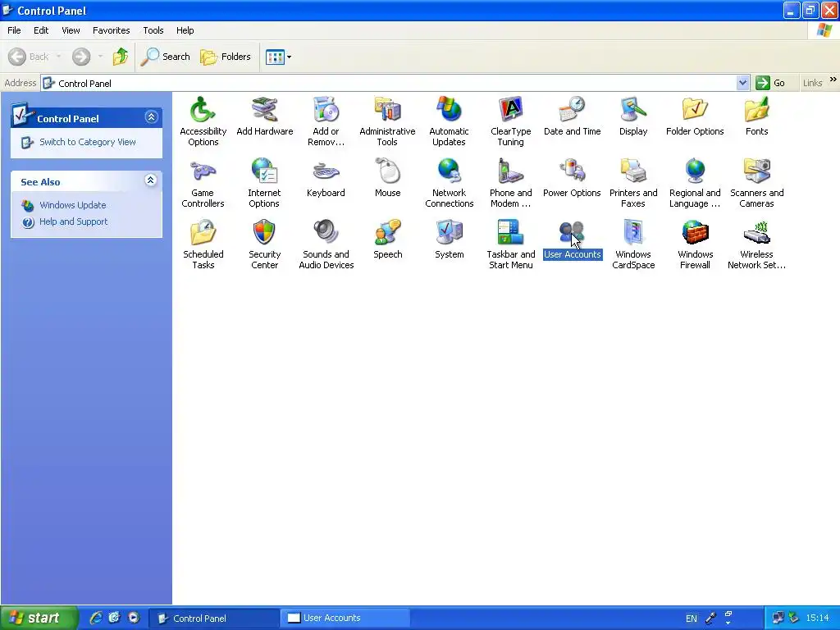Open the User Accounts icon

(572, 240)
